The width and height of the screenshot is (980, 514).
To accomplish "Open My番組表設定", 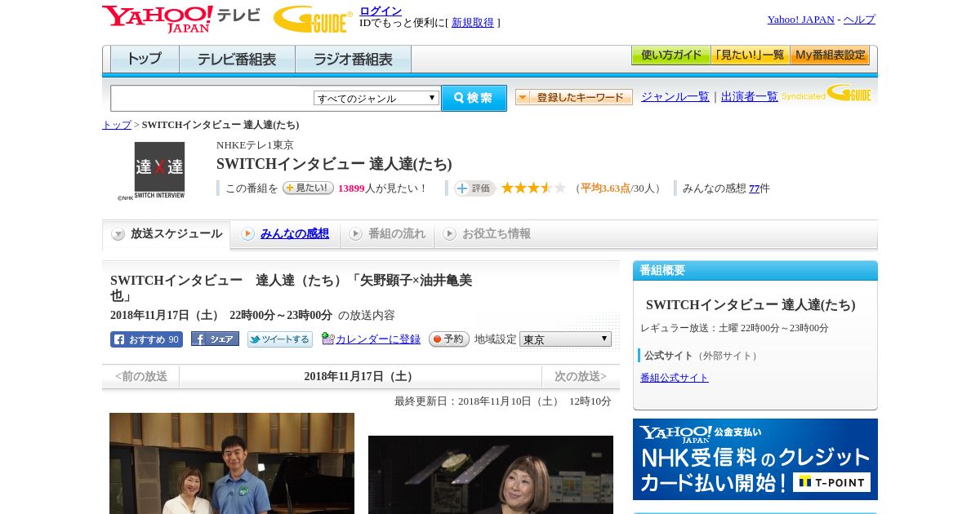I will tap(830, 55).
